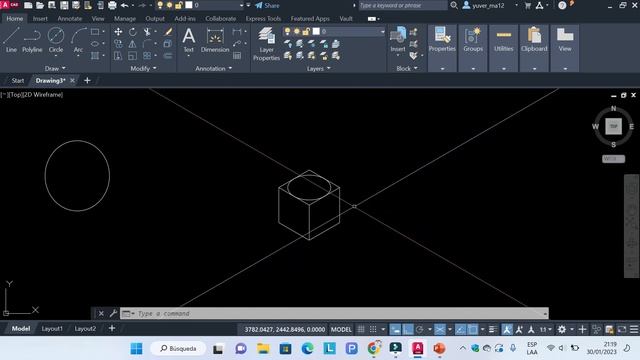Open Layer Properties manager
The height and width of the screenshot is (360, 640).
pyautogui.click(x=266, y=44)
